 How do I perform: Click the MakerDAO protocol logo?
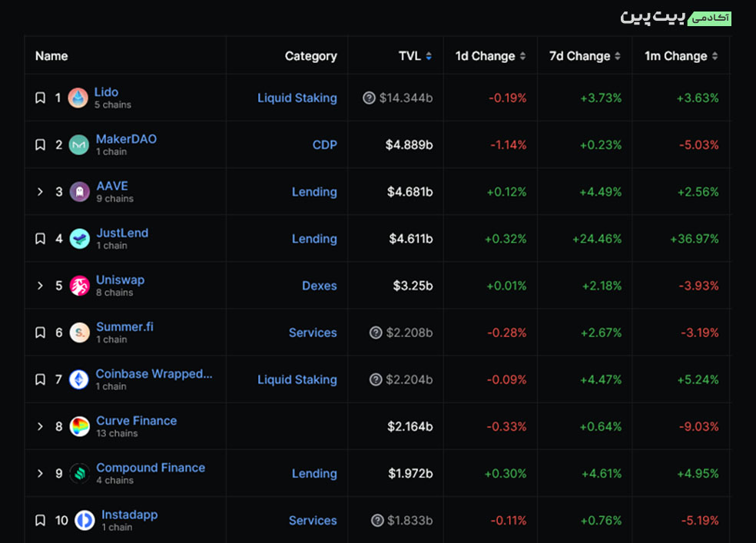pyautogui.click(x=78, y=144)
